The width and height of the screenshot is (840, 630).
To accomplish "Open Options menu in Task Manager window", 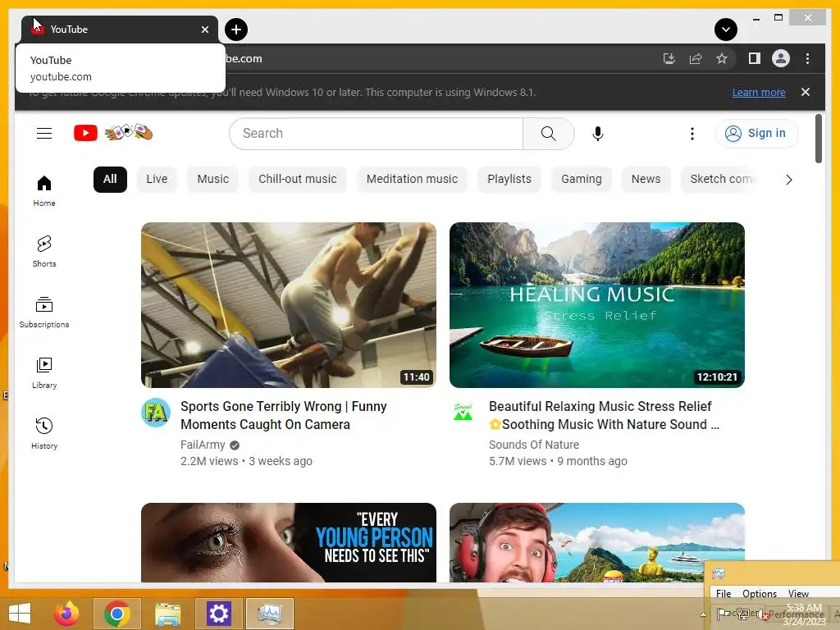I will tap(759, 594).
